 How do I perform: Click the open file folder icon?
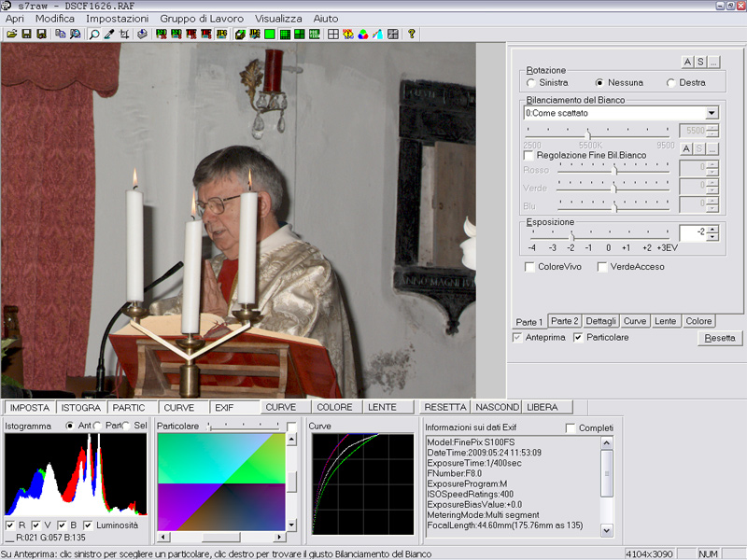(11, 35)
